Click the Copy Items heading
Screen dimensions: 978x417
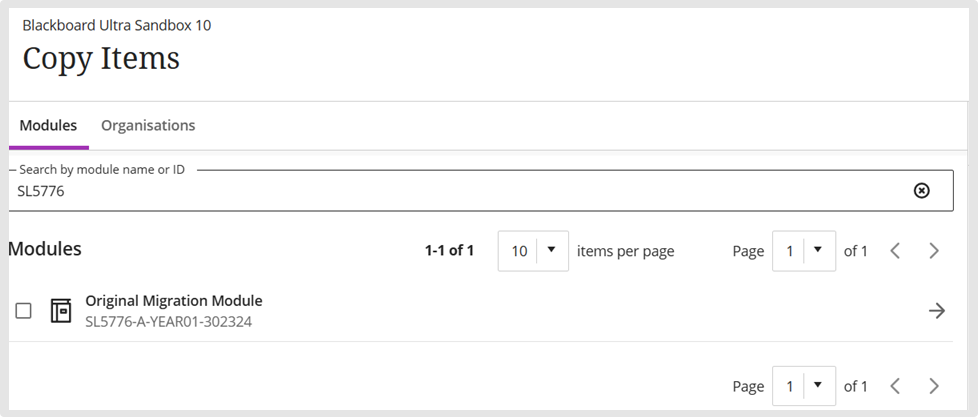pos(101,59)
